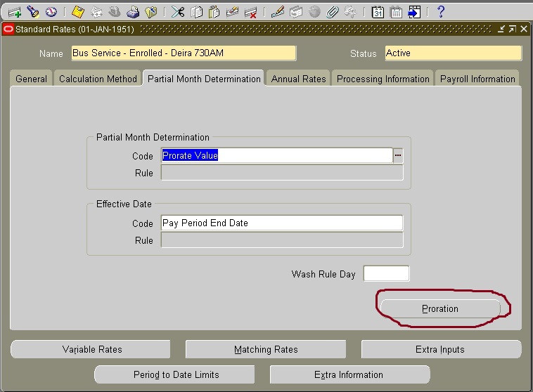Click the Extra Inputs button

point(441,349)
